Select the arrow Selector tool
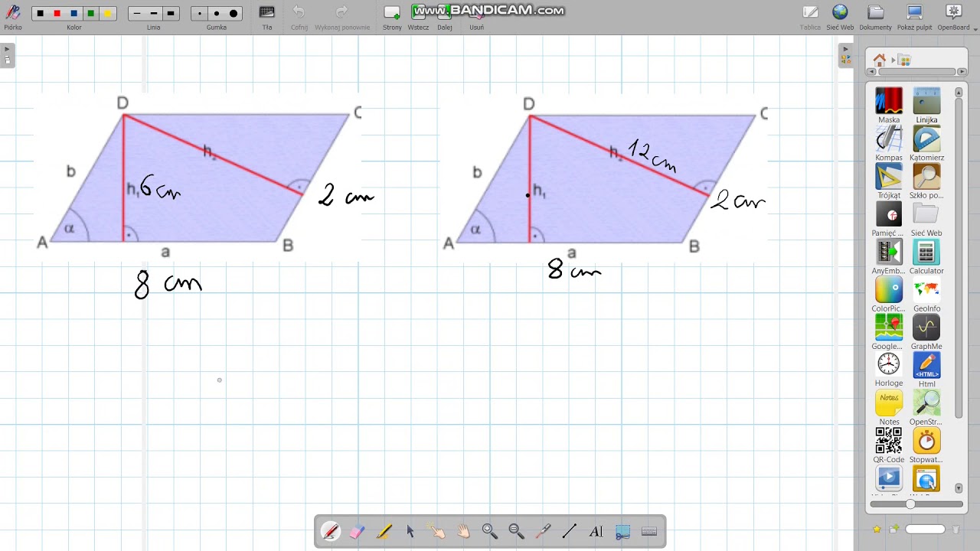This screenshot has width=980, height=551. pos(410,532)
